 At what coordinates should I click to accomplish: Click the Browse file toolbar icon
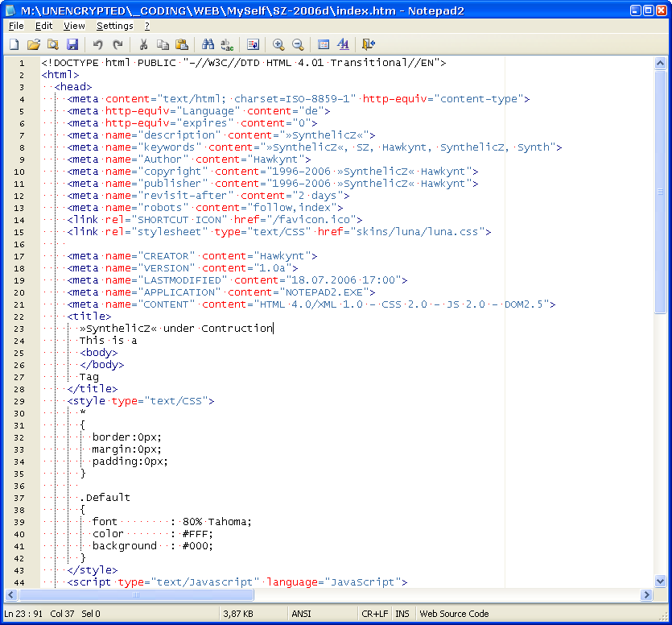tap(53, 44)
